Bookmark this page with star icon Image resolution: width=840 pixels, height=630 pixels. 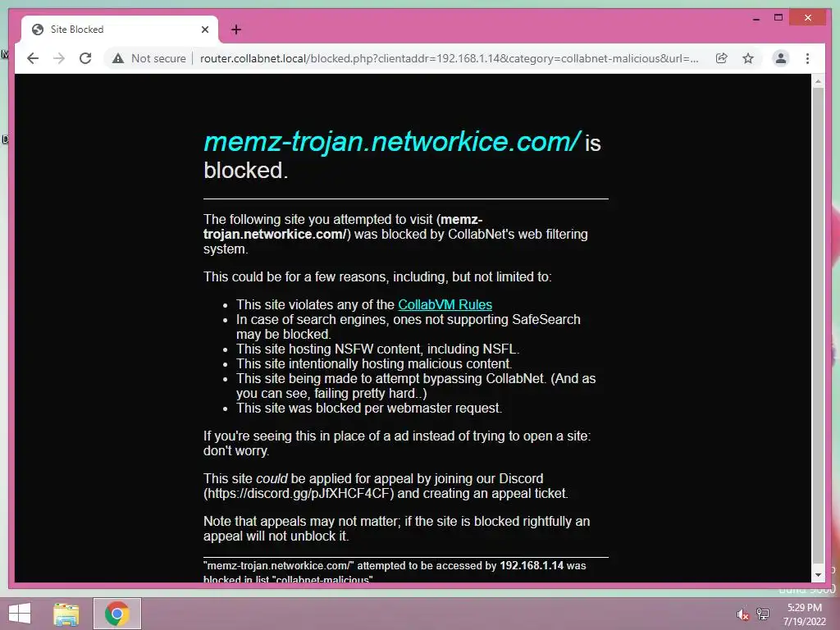[748, 58]
